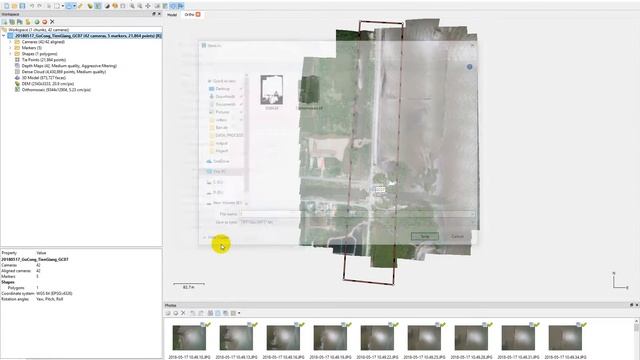Click the black-and-white brightness adjustment icon
The image size is (640, 360).
107,6
